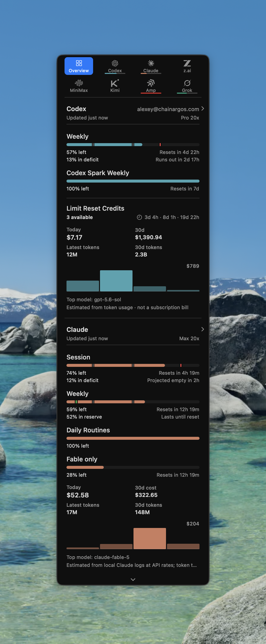266x644 pixels.
Task: Click the Daily Routines usage bar
Action: click(x=133, y=438)
